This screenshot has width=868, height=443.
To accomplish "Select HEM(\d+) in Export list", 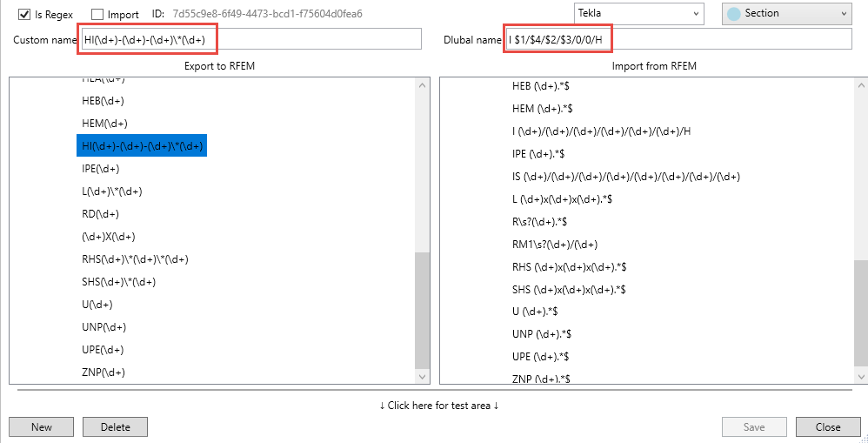I will click(x=104, y=123).
